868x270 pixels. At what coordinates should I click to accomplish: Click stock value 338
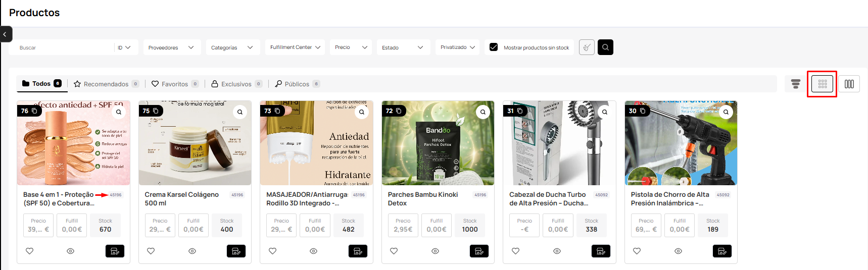(x=591, y=229)
